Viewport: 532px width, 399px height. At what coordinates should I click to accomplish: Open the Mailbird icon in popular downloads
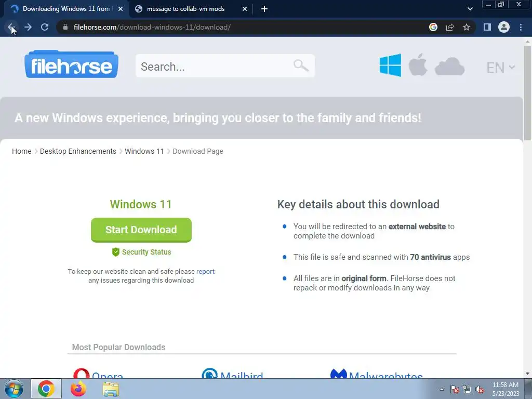coord(210,373)
